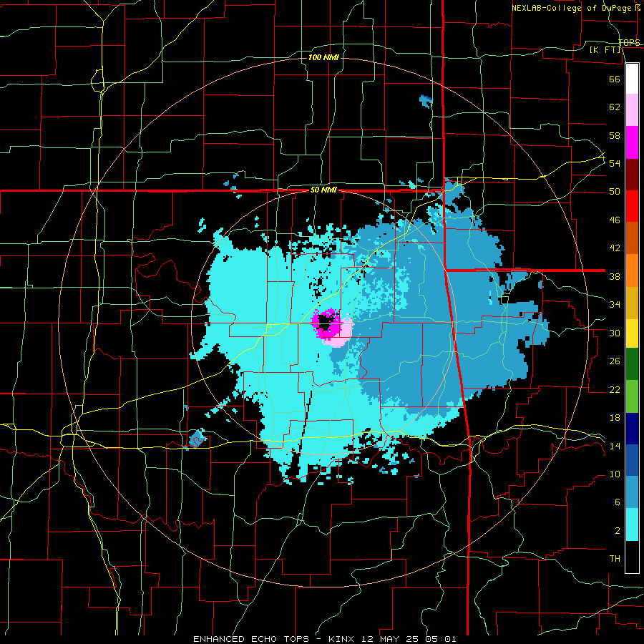Click the [K FT] legend units label

coord(605,50)
